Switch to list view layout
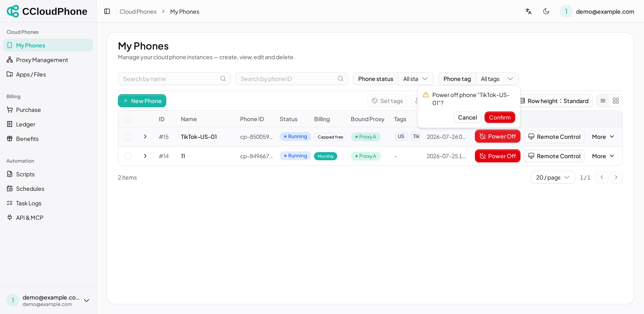 [603, 101]
